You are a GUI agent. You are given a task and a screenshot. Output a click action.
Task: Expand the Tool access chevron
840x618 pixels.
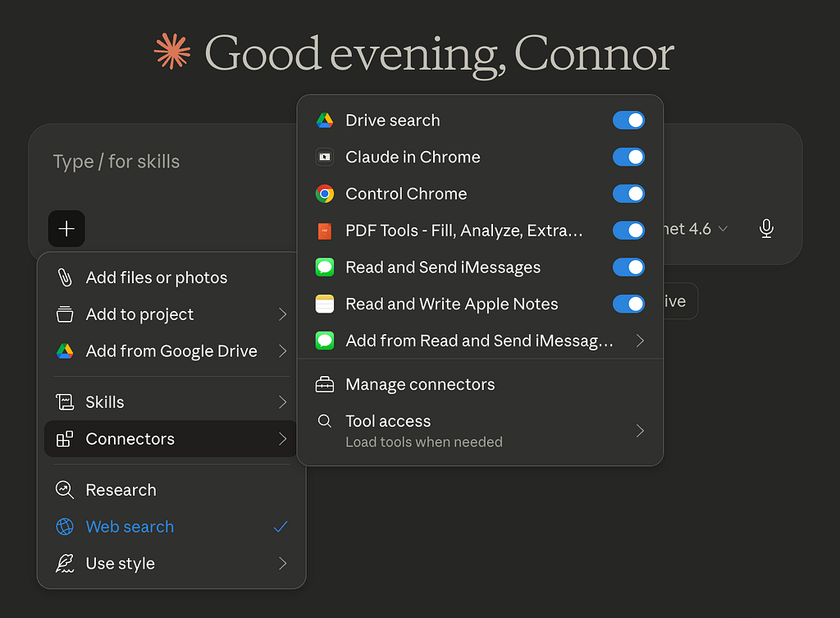[x=640, y=431]
